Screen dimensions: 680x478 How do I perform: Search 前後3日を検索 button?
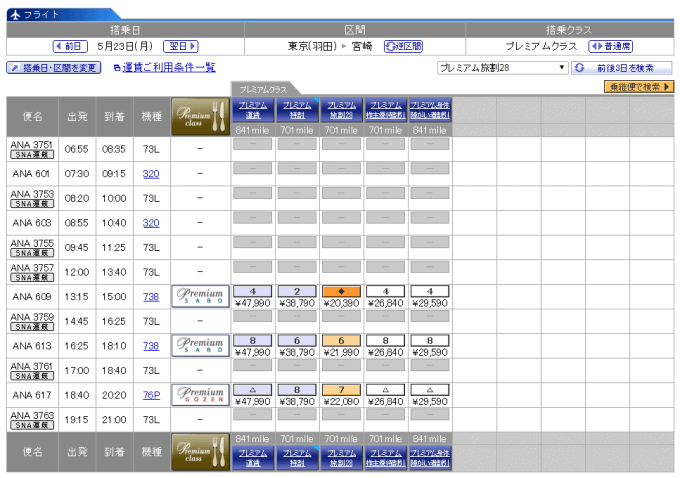pyautogui.click(x=621, y=68)
